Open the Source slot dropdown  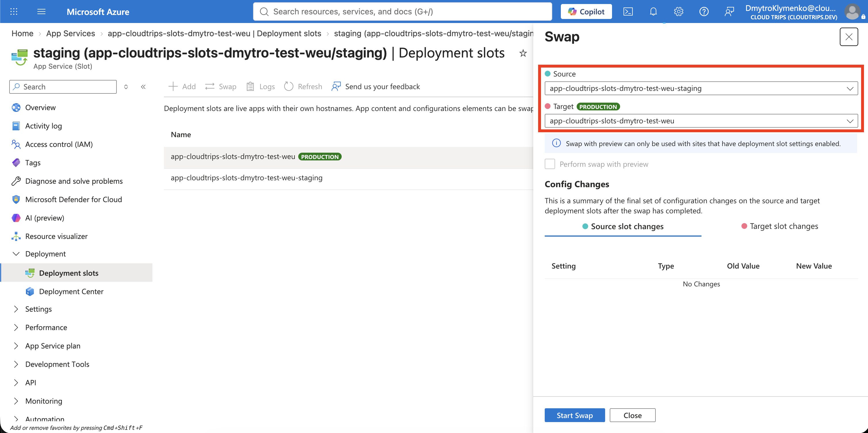click(701, 88)
